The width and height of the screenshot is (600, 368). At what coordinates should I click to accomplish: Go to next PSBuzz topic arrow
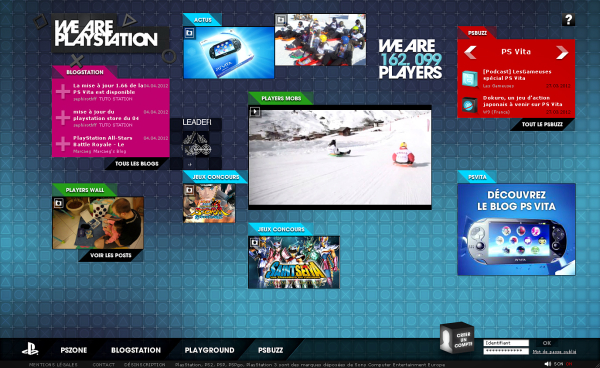point(562,52)
